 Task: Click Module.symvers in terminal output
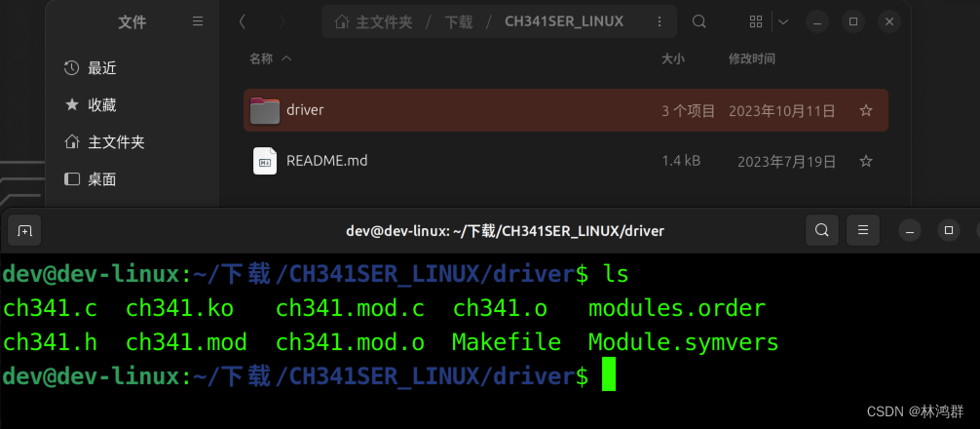(x=684, y=342)
